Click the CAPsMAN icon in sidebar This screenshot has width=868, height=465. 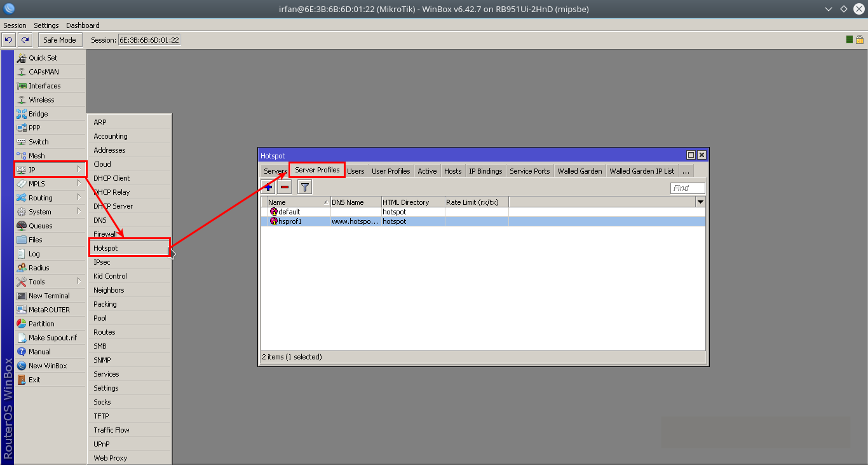pos(22,72)
